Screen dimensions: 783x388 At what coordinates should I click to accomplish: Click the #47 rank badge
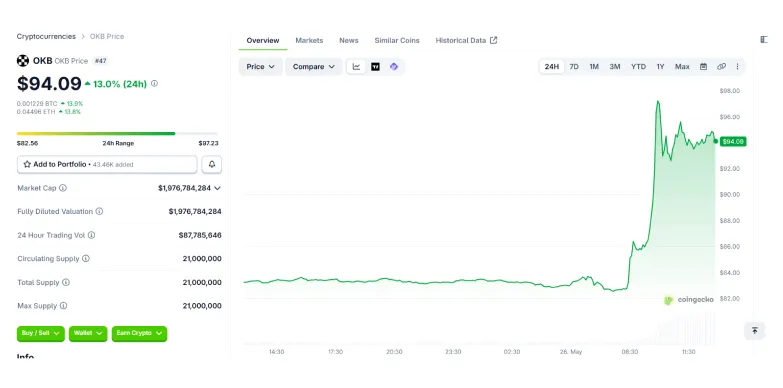(x=100, y=61)
